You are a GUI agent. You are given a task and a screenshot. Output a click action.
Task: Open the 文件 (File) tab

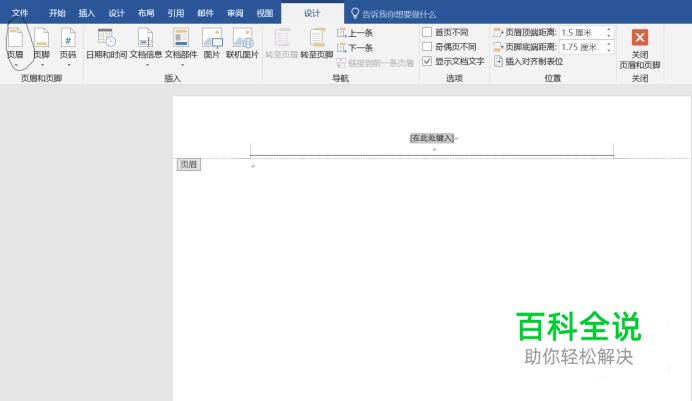(20, 13)
